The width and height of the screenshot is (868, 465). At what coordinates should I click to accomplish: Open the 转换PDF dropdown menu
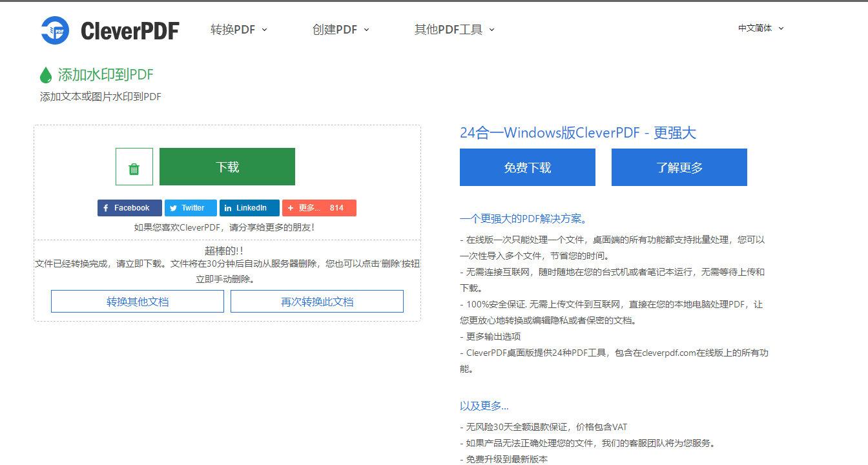239,30
